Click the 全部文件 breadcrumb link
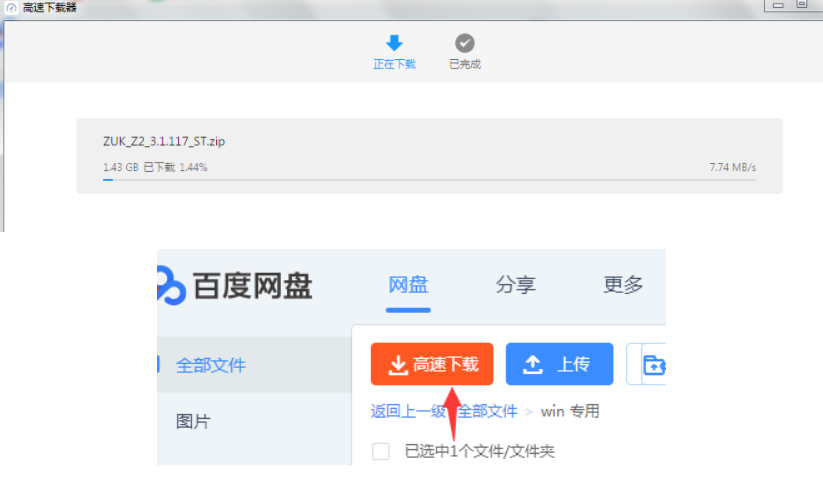This screenshot has width=823, height=480. coord(488,411)
